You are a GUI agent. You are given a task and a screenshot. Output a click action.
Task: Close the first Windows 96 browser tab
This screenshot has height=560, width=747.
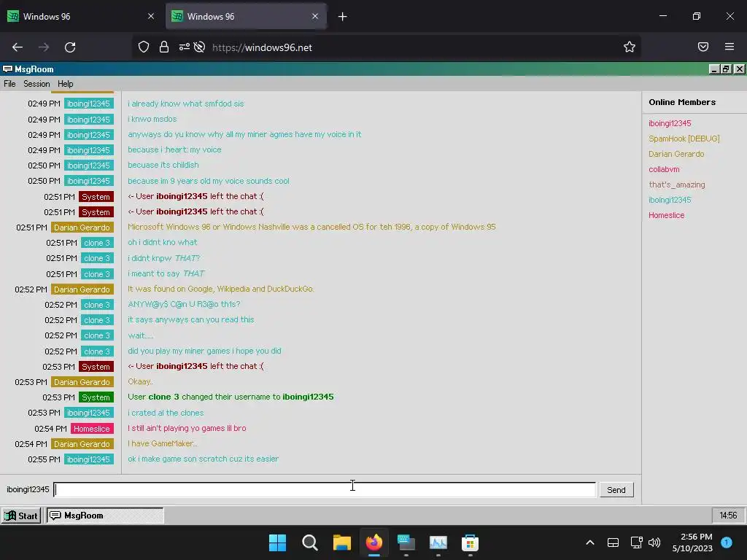[x=151, y=16]
